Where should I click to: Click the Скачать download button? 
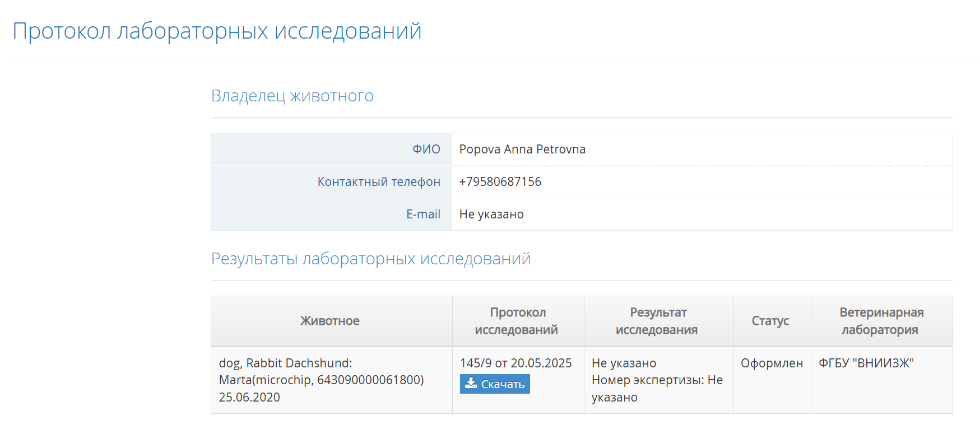point(495,384)
